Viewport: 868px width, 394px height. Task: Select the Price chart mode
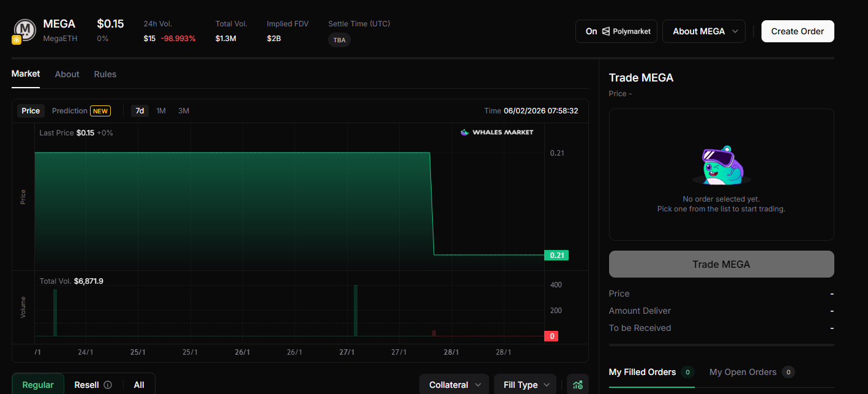(x=31, y=111)
